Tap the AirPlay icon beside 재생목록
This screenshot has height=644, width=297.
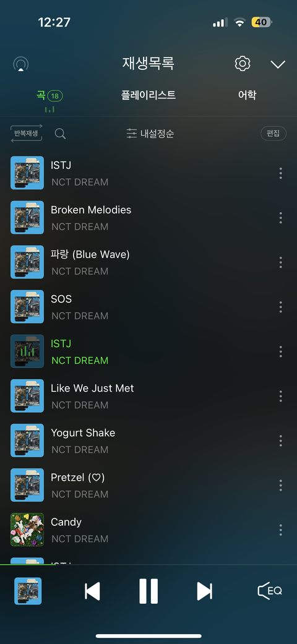[x=21, y=64]
